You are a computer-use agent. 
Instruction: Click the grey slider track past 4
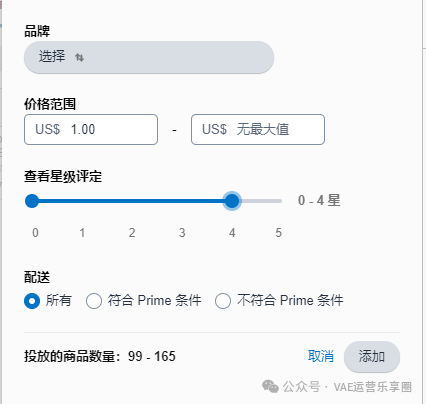pyautogui.click(x=262, y=201)
